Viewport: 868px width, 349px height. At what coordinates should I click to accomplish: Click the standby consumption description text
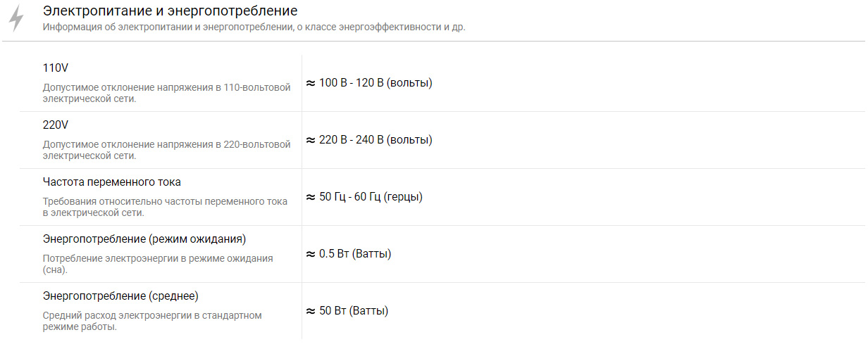point(158,264)
